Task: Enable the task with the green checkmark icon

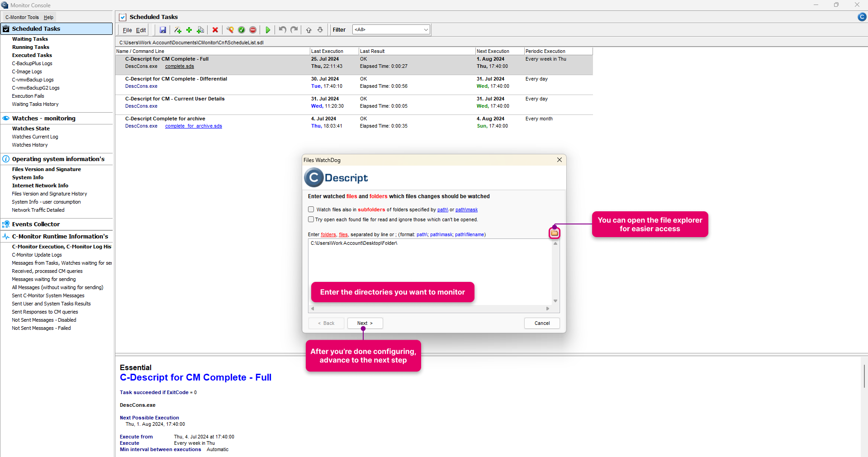Action: pyautogui.click(x=242, y=30)
